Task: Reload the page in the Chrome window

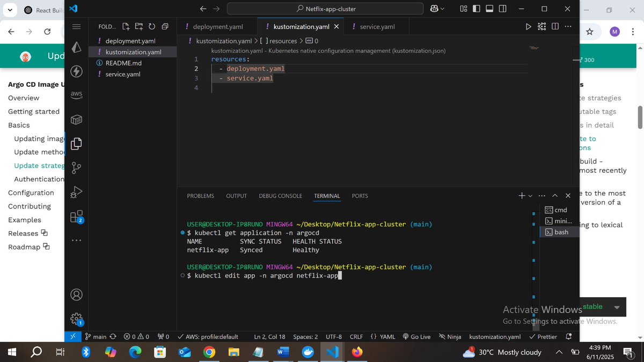Action: tap(47, 32)
